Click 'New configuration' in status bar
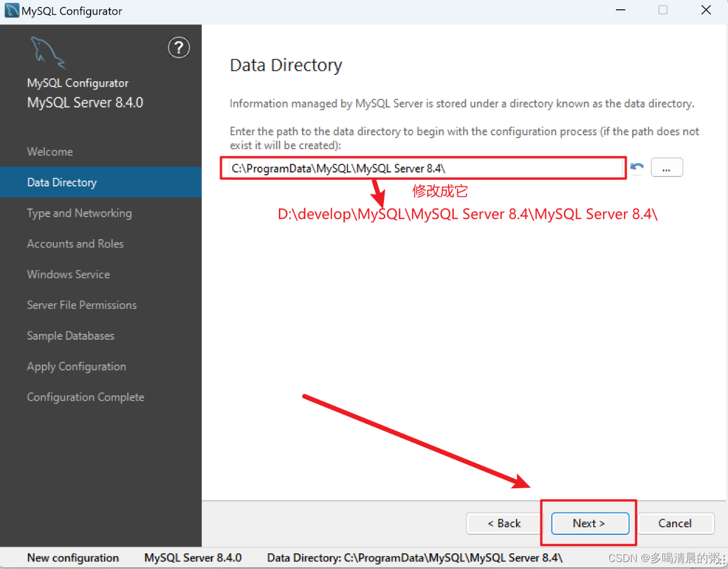The width and height of the screenshot is (728, 569). click(73, 557)
